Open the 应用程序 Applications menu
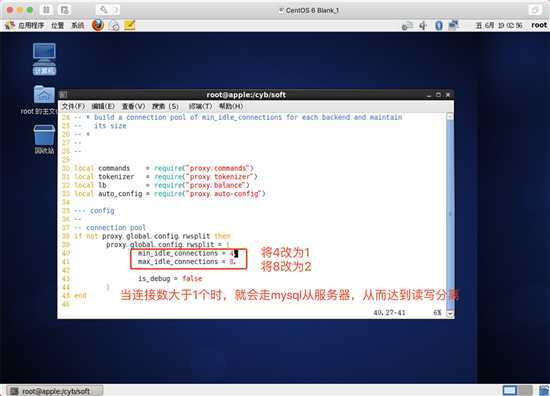This screenshot has height=396, width=550. coord(31,25)
